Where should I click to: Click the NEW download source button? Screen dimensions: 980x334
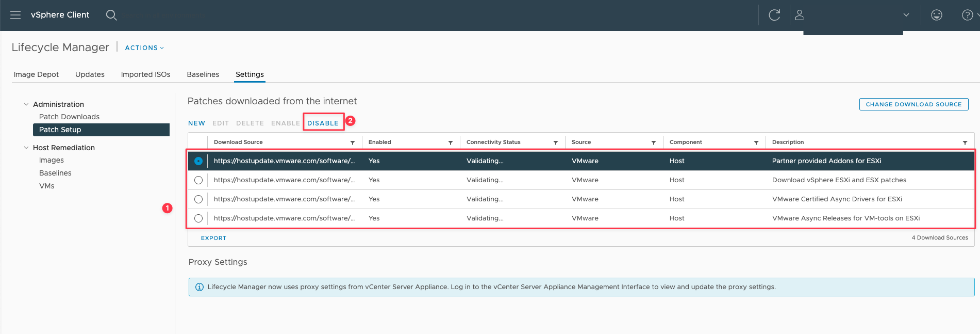click(196, 123)
